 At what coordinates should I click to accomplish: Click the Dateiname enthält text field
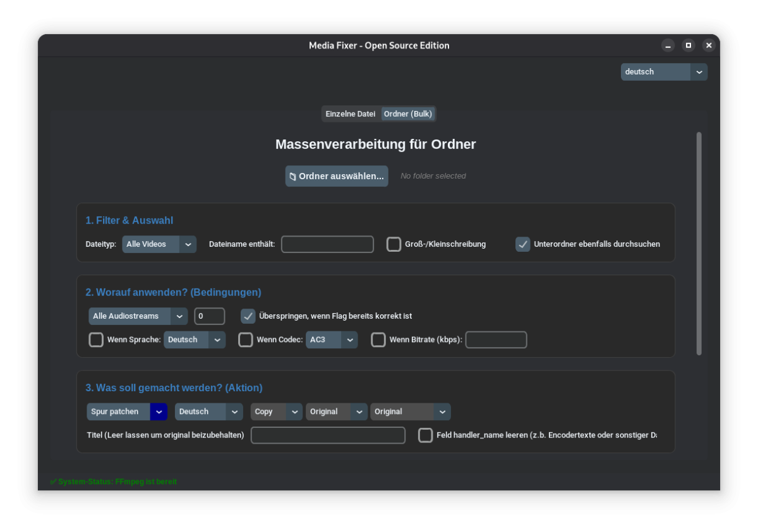pyautogui.click(x=327, y=244)
